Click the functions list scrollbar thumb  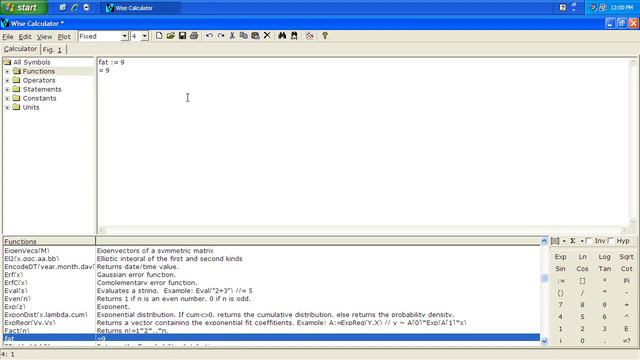pyautogui.click(x=544, y=278)
